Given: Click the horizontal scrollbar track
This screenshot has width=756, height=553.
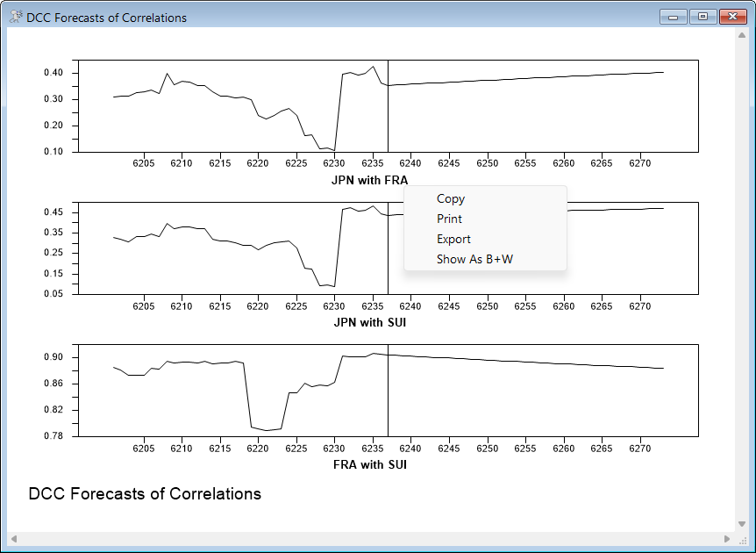Looking at the screenshot, I should coord(368,538).
